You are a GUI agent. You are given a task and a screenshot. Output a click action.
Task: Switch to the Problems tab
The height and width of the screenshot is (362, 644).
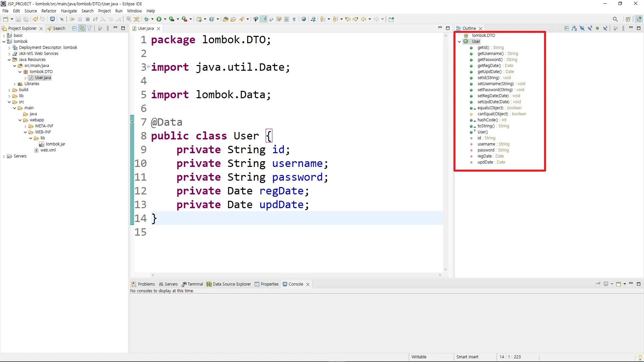(143, 284)
